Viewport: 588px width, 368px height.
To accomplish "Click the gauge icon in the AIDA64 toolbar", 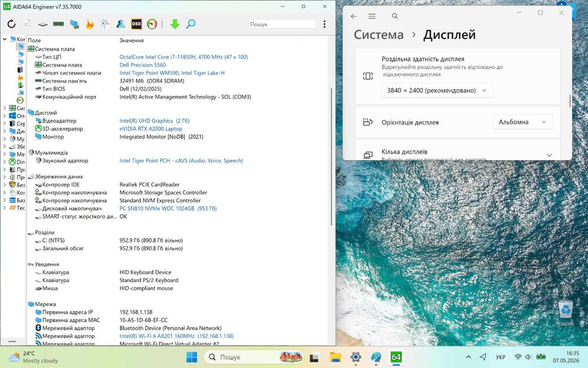I will coord(152,24).
